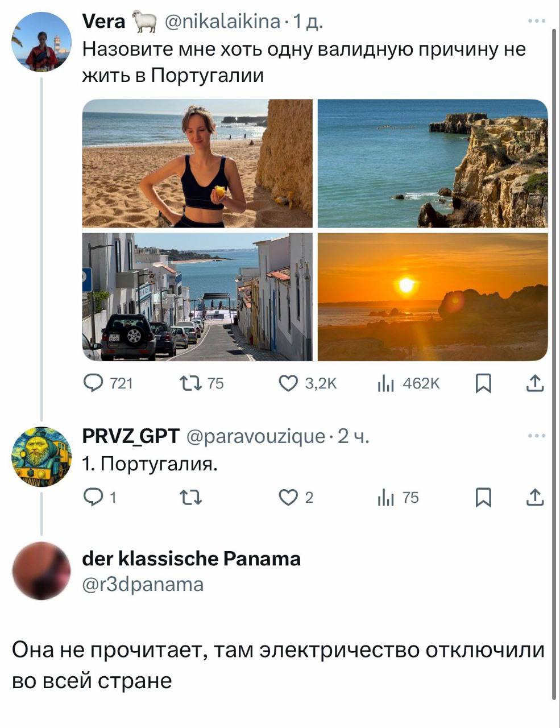The height and width of the screenshot is (728, 560).
Task: Share PRVZ_GPT's reply
Action: coord(534,498)
